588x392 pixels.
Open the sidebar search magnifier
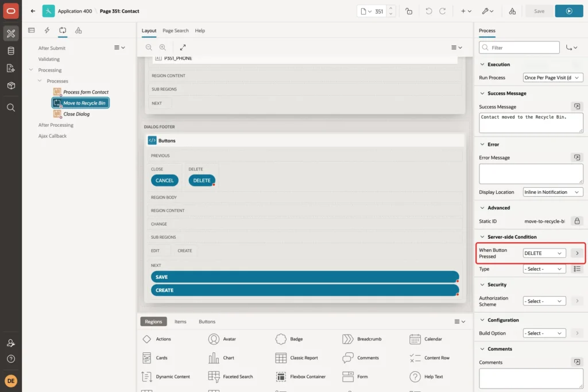(x=11, y=108)
